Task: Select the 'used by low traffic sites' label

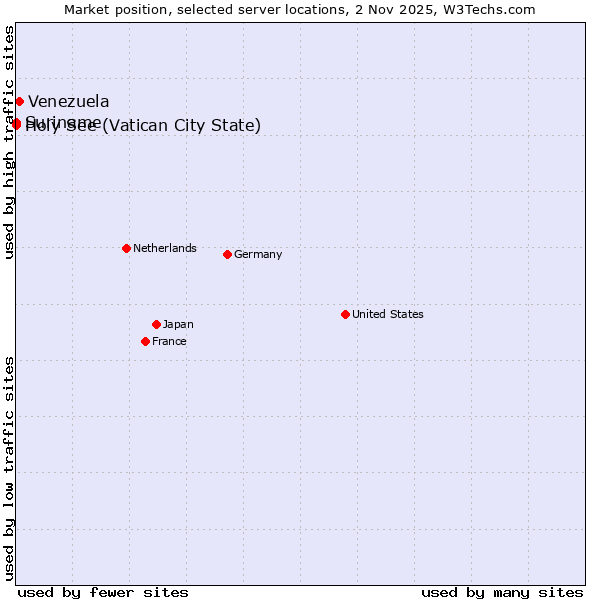Action: tap(9, 467)
